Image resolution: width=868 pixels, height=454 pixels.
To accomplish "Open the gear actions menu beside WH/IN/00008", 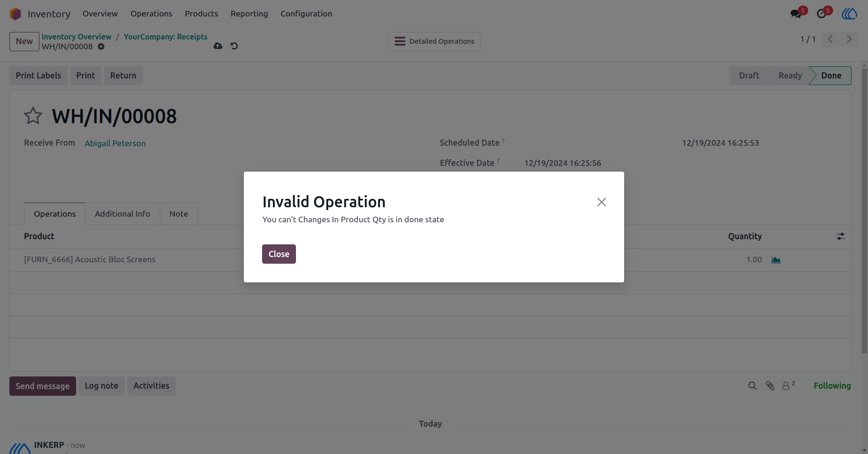I will click(101, 47).
